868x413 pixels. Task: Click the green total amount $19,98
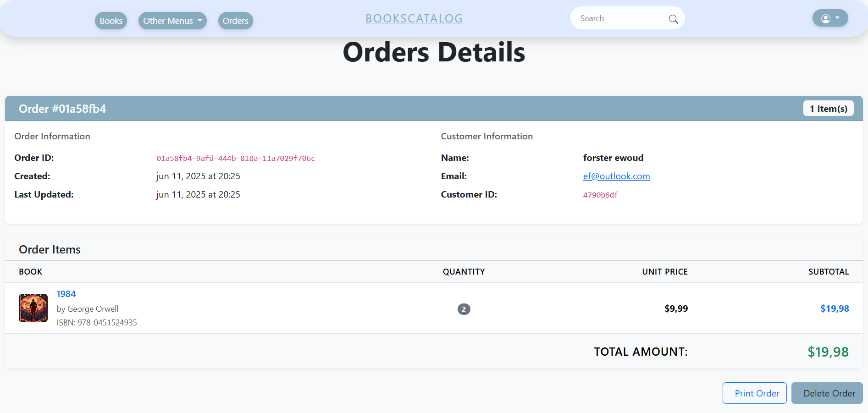[x=828, y=352]
